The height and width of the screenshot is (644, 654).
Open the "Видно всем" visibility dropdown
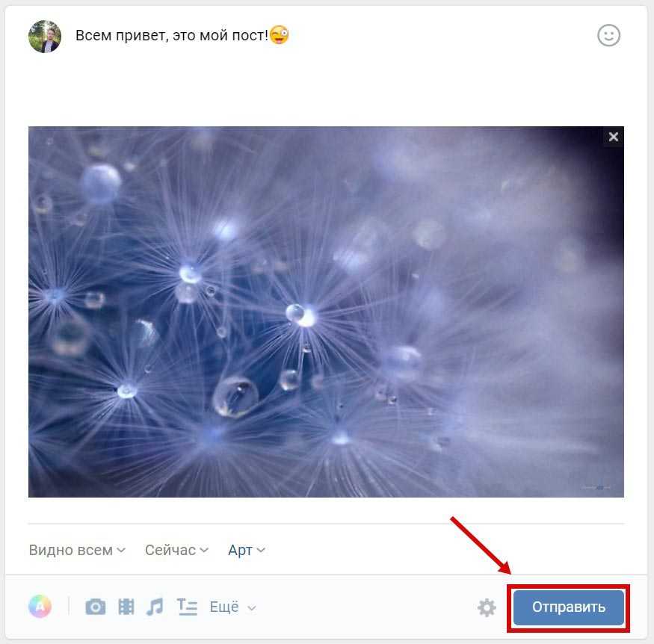77,550
